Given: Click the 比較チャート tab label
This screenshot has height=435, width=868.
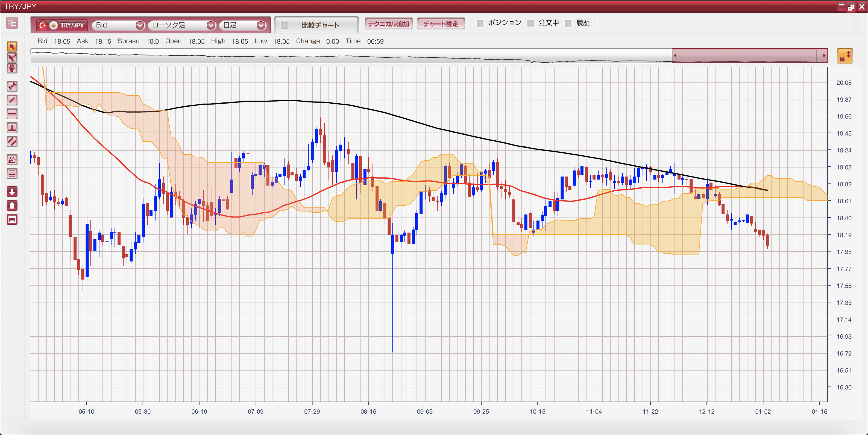Looking at the screenshot, I should [x=320, y=26].
